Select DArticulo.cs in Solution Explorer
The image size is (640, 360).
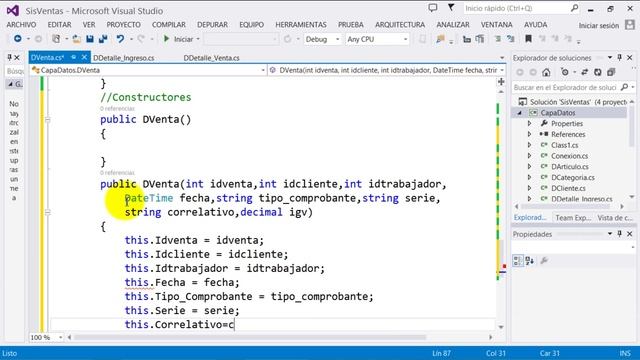(x=570, y=167)
